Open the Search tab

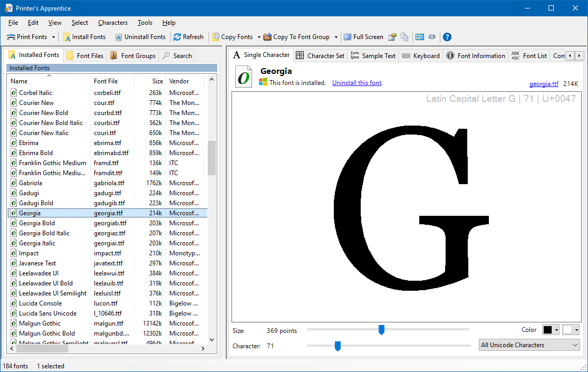click(x=177, y=55)
